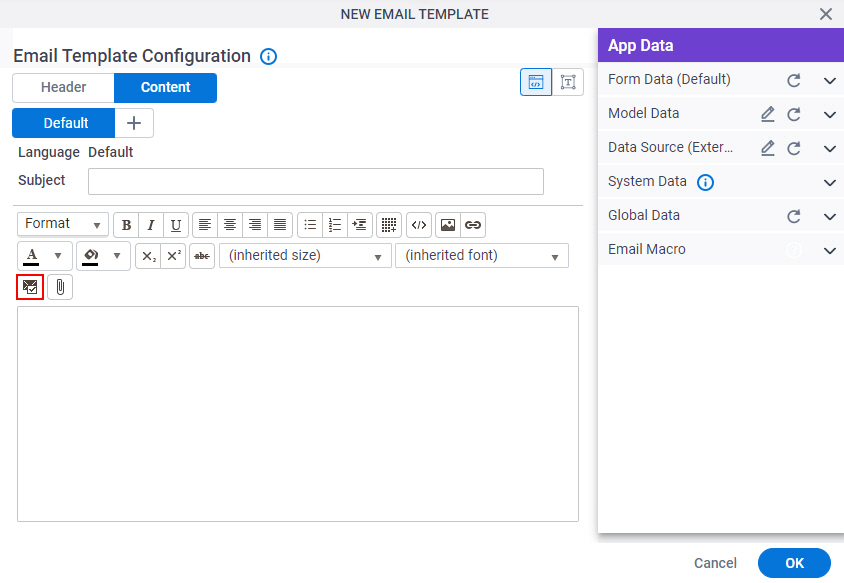844x583 pixels.
Task: Insert a numbered list
Action: (x=335, y=225)
